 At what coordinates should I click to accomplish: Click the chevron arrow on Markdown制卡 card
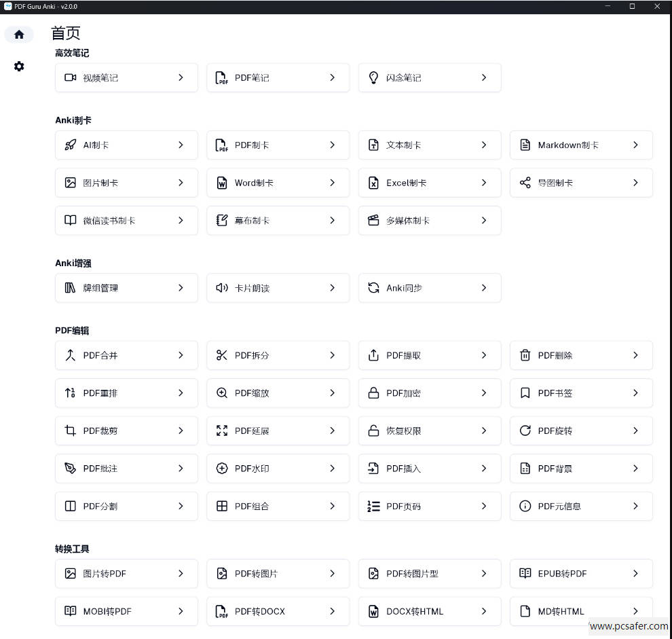pos(635,145)
